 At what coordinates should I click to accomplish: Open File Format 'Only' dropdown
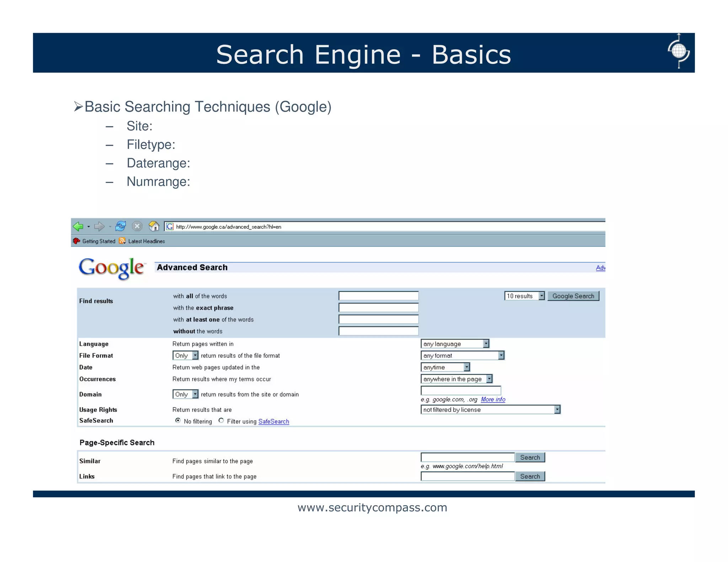pyautogui.click(x=186, y=356)
